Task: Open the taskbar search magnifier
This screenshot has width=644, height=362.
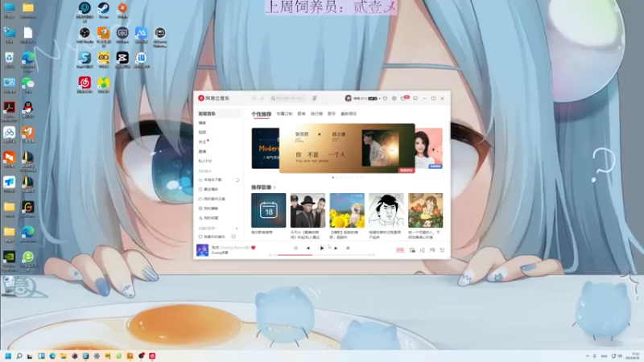Action: tap(19, 356)
